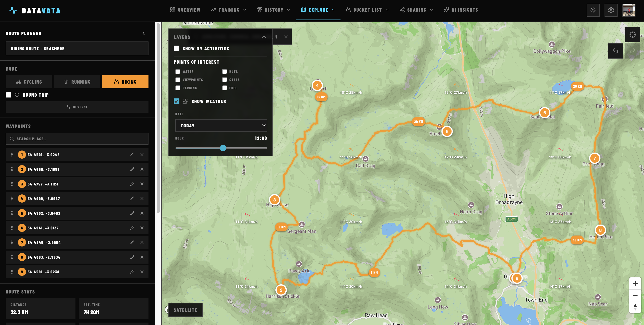Select Hiking mode

(x=125, y=82)
